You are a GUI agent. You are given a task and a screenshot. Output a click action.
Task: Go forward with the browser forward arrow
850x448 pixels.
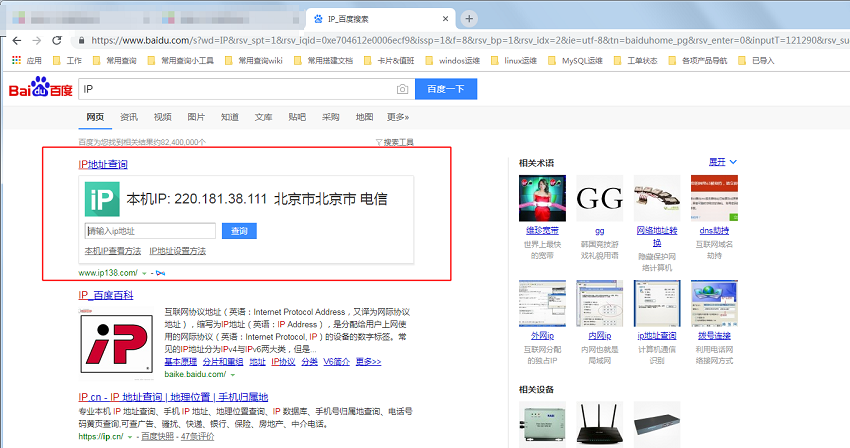coord(36,40)
